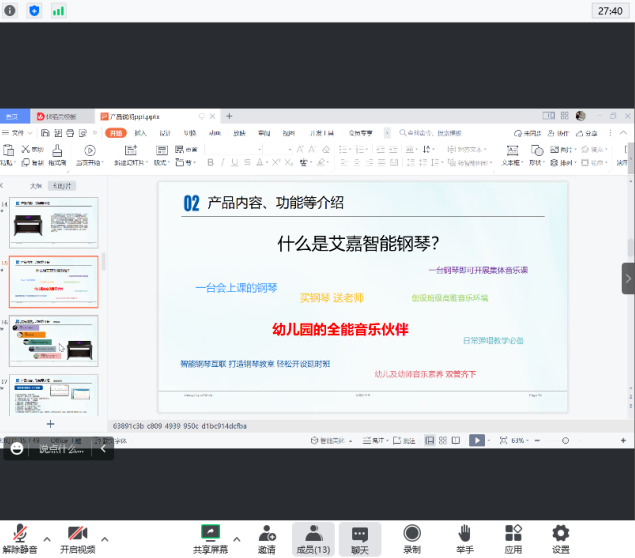Click the Bold formatting button

(x=210, y=162)
